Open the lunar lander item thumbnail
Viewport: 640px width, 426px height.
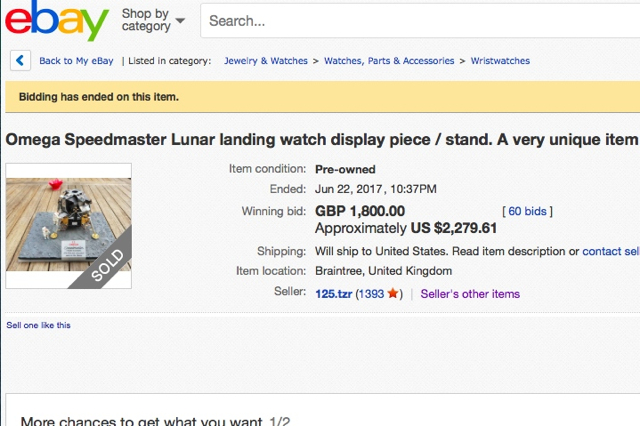[x=69, y=226]
